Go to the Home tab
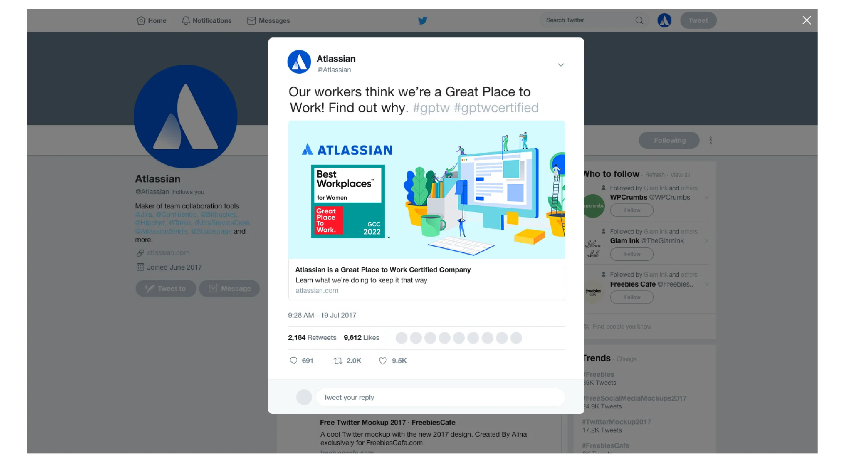The height and width of the screenshot is (471, 868). click(x=151, y=21)
